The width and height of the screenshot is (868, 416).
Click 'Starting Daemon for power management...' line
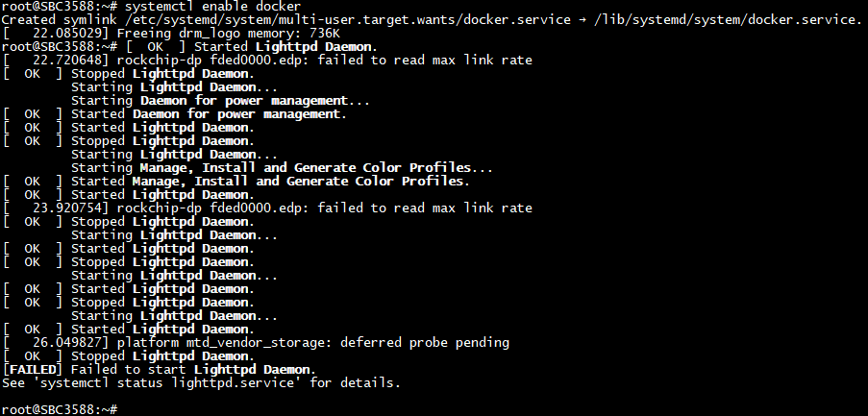point(220,101)
